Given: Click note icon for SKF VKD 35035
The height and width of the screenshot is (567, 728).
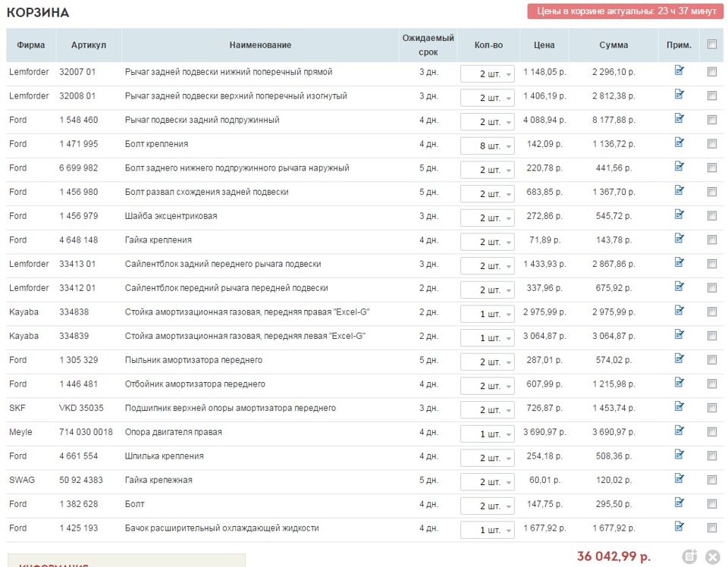Looking at the screenshot, I should (679, 407).
